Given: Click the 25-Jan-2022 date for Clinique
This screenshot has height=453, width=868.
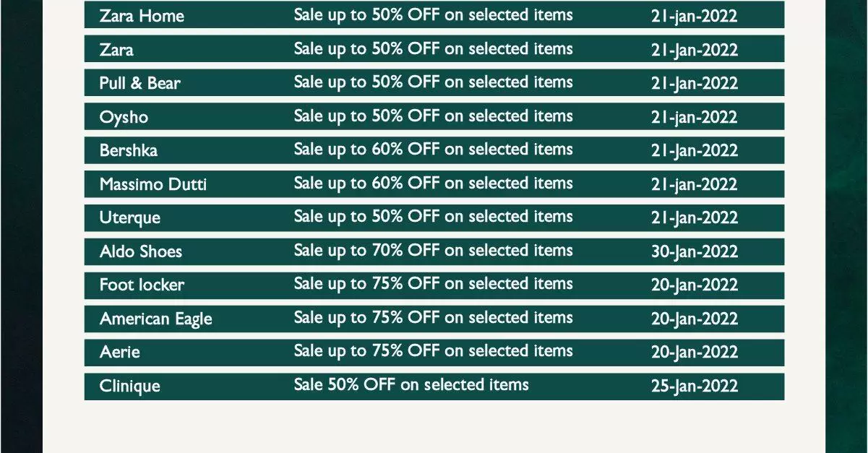Looking at the screenshot, I should [695, 386].
